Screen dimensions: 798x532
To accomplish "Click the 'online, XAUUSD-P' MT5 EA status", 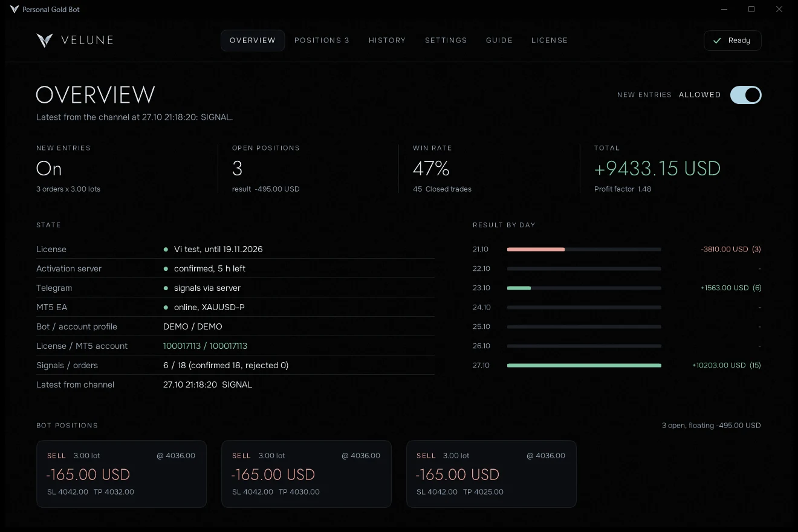I will [x=209, y=307].
